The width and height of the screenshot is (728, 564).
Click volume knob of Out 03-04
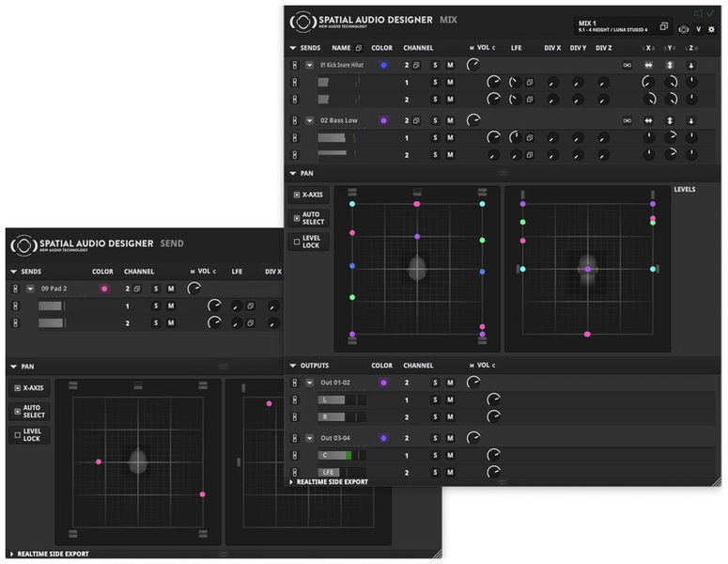pyautogui.click(x=473, y=438)
